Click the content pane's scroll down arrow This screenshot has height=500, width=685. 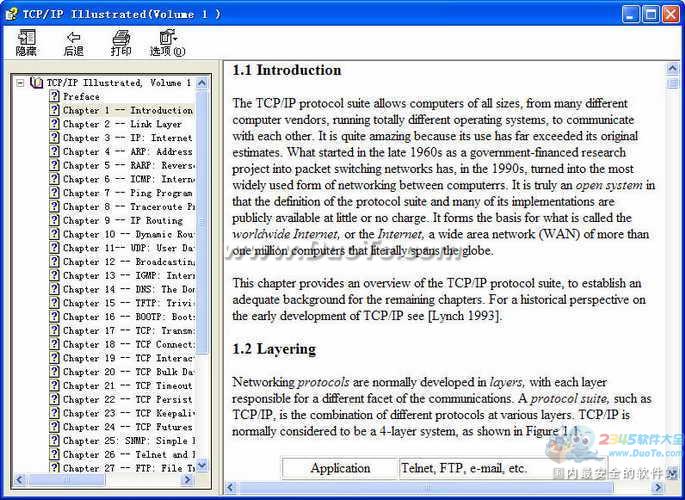point(671,472)
